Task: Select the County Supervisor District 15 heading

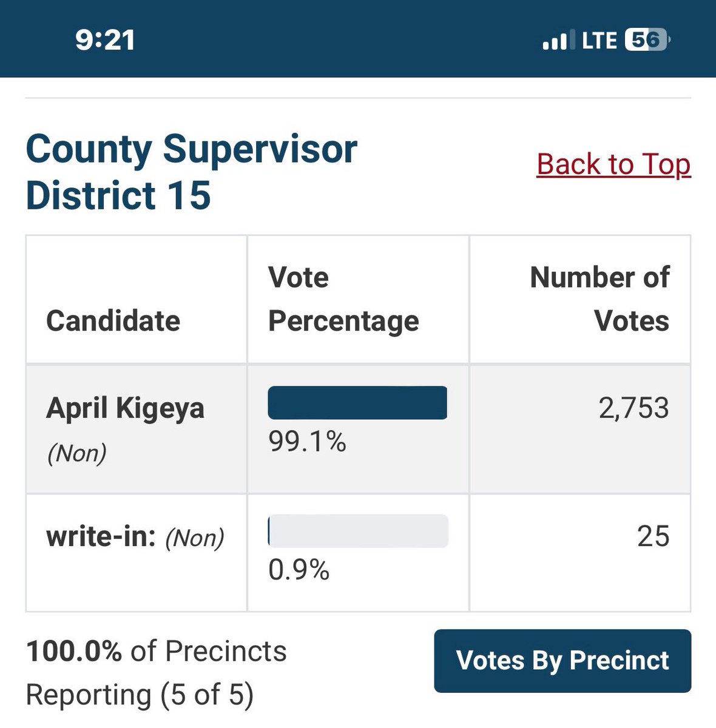Action: pos(192,172)
